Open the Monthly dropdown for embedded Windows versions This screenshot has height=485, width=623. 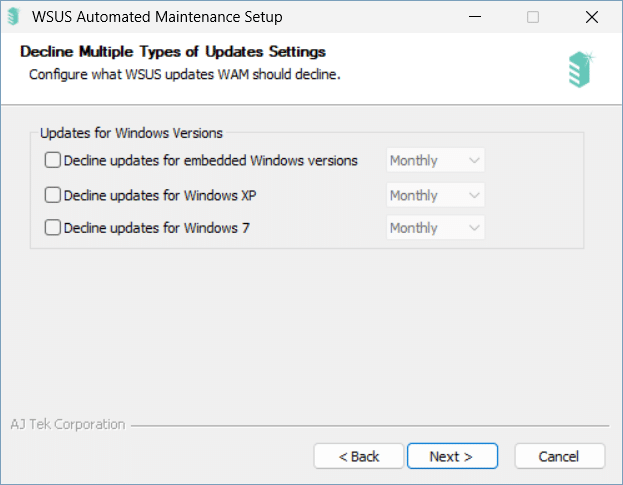(435, 160)
